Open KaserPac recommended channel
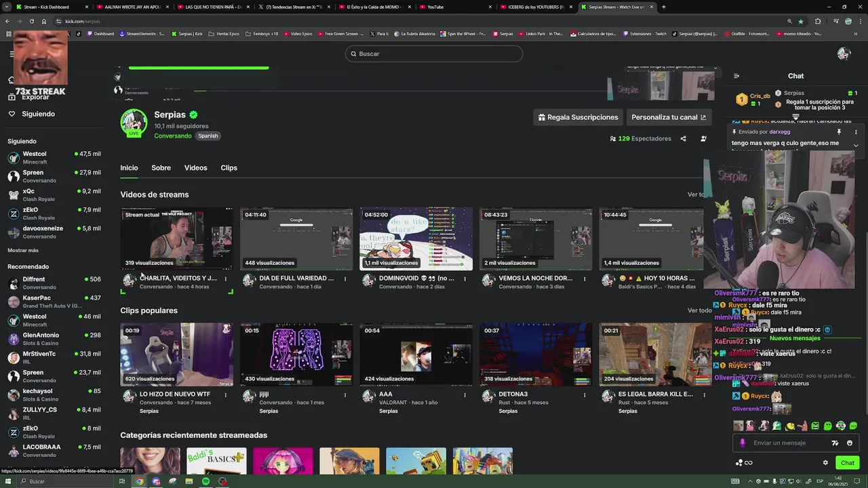This screenshot has width=868, height=488. pyautogui.click(x=54, y=302)
